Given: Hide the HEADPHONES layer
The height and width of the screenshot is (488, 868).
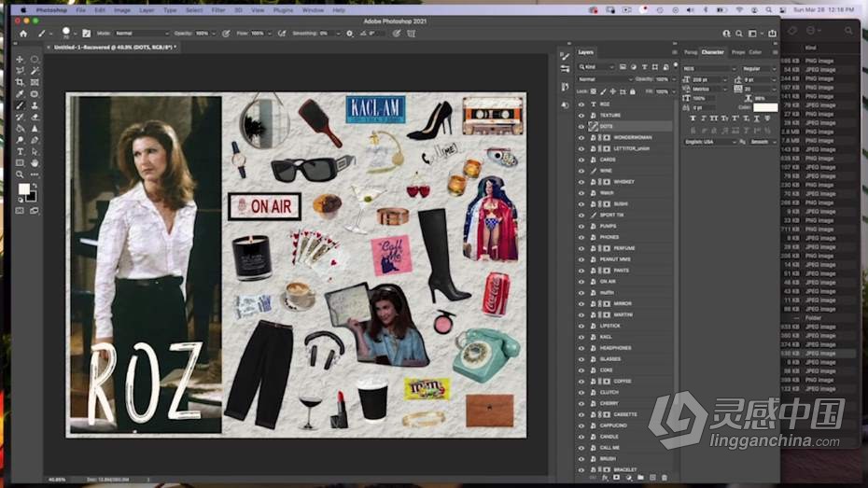Looking at the screenshot, I should 581,348.
